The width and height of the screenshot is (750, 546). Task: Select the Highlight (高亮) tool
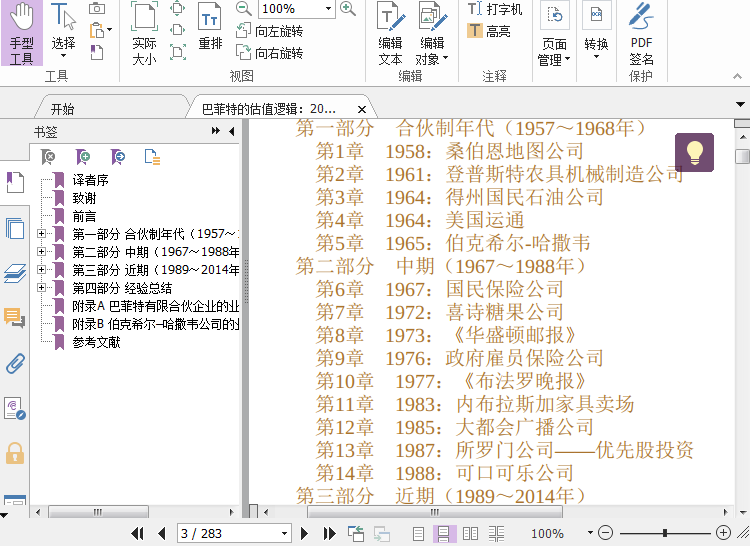(489, 31)
